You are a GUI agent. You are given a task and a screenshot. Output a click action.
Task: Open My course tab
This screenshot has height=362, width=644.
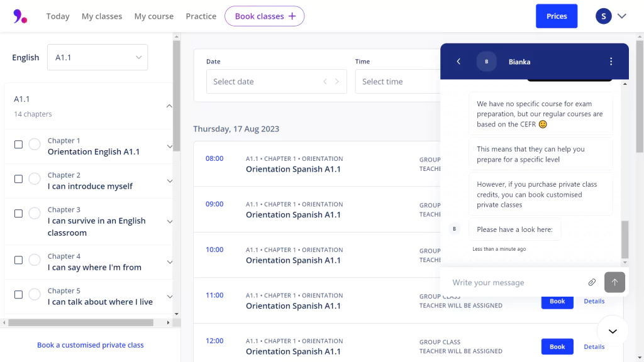pyautogui.click(x=154, y=16)
